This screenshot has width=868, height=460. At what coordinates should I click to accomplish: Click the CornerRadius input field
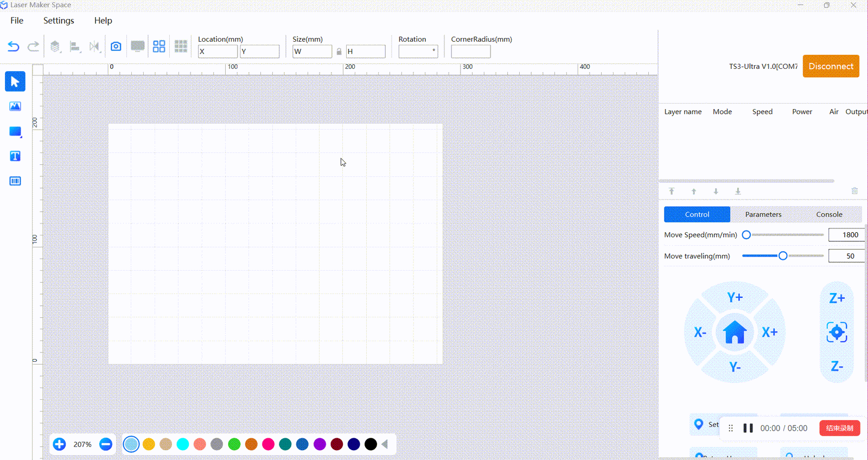point(471,52)
